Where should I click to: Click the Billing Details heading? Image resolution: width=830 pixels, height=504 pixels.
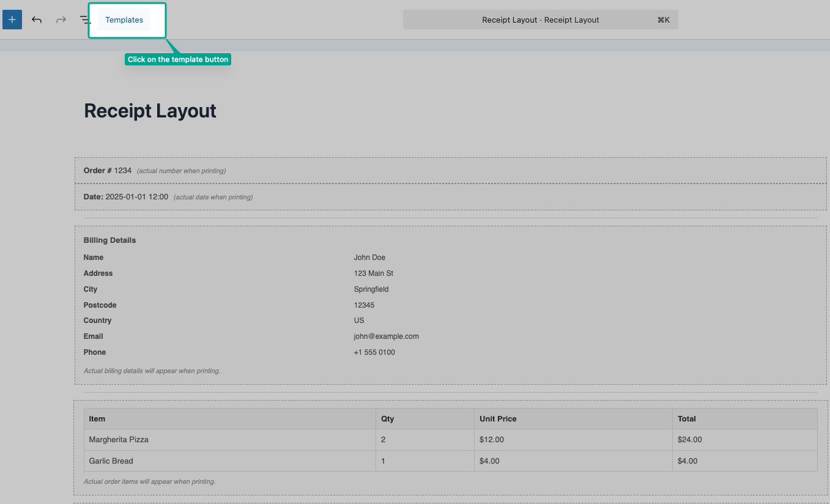[x=109, y=240]
